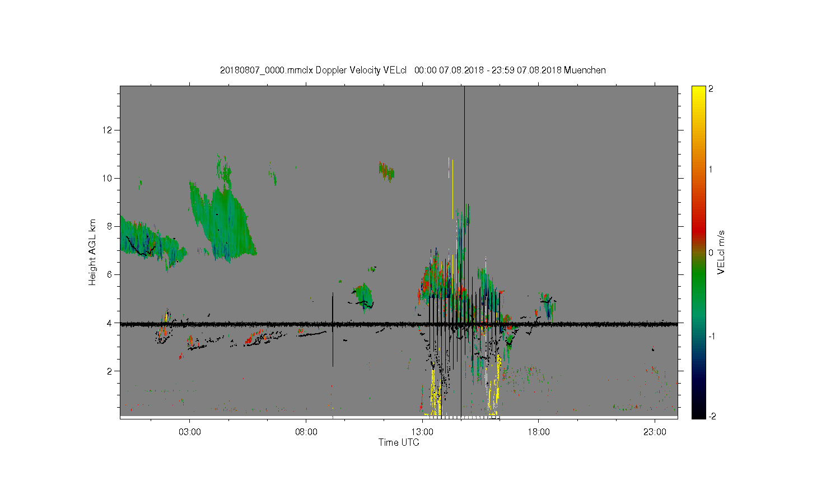This screenshot has height=504, width=840.
Task: Click the 18:00 time tick label
Action: coord(539,432)
